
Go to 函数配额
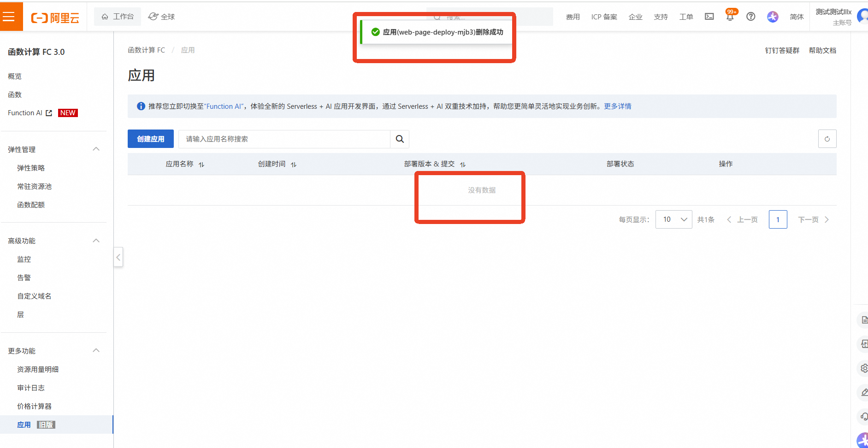pos(31,205)
